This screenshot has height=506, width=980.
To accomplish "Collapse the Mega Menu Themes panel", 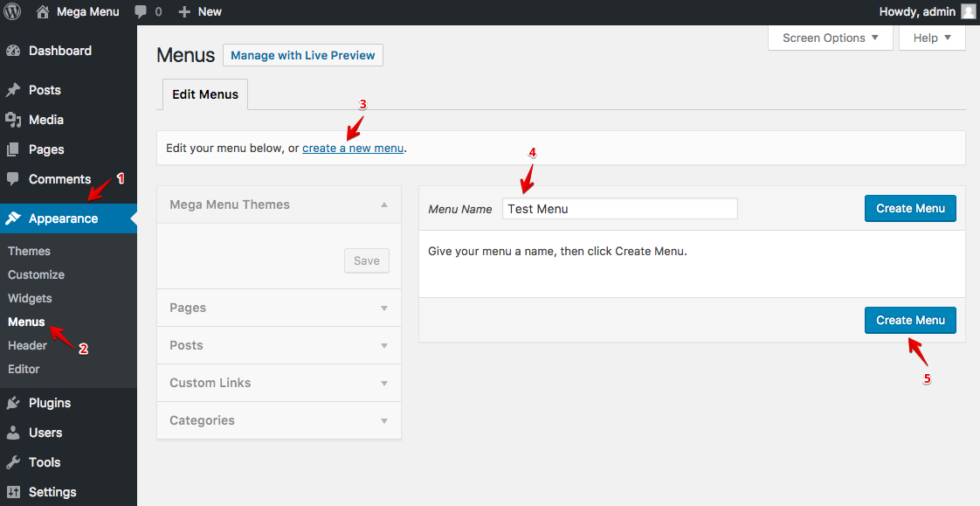I will 384,204.
